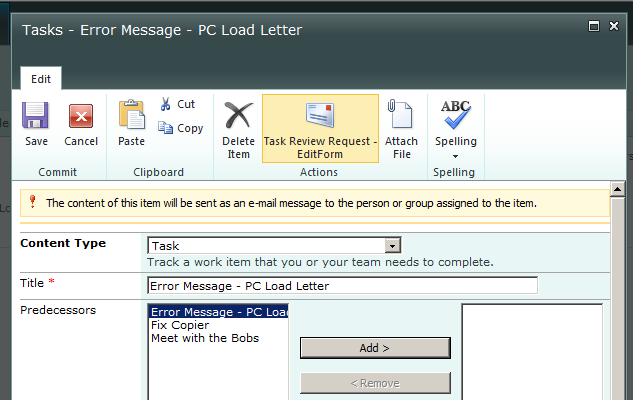This screenshot has width=633, height=400.
Task: Click the Paste clipboard icon
Action: click(131, 117)
